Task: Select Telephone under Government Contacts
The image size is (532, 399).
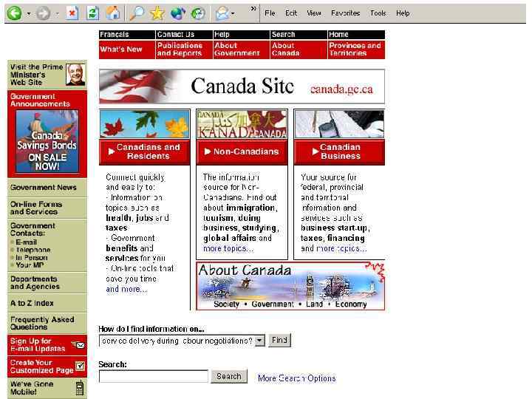Action: pos(33,250)
